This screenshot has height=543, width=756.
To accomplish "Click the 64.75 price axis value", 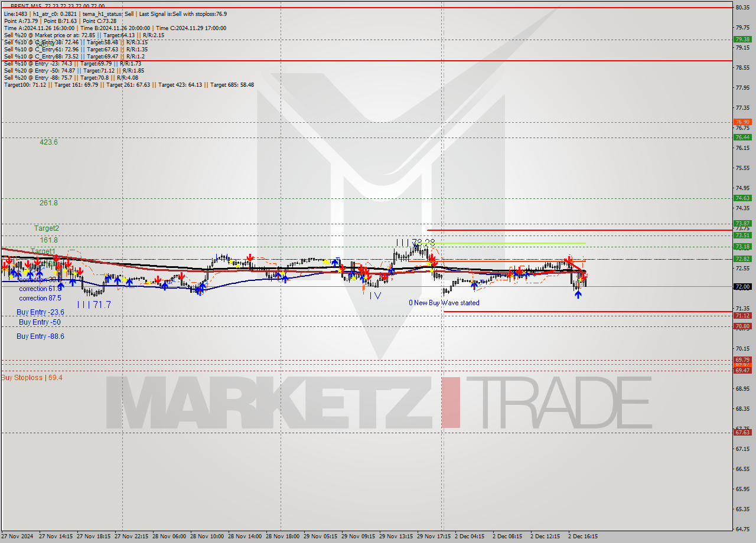I will pyautogui.click(x=742, y=529).
